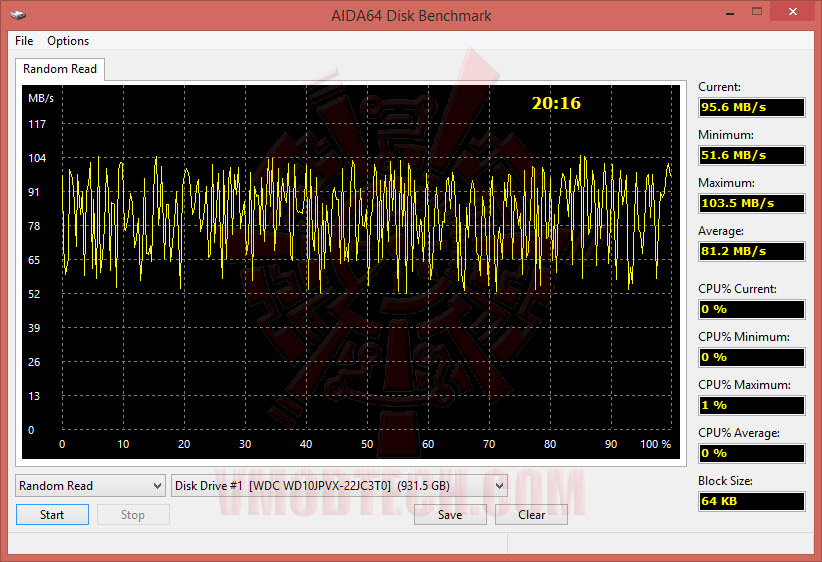Viewport: 822px width, 562px height.
Task: Click the AIDA64 Disk Benchmark window title
Action: pyautogui.click(x=411, y=16)
